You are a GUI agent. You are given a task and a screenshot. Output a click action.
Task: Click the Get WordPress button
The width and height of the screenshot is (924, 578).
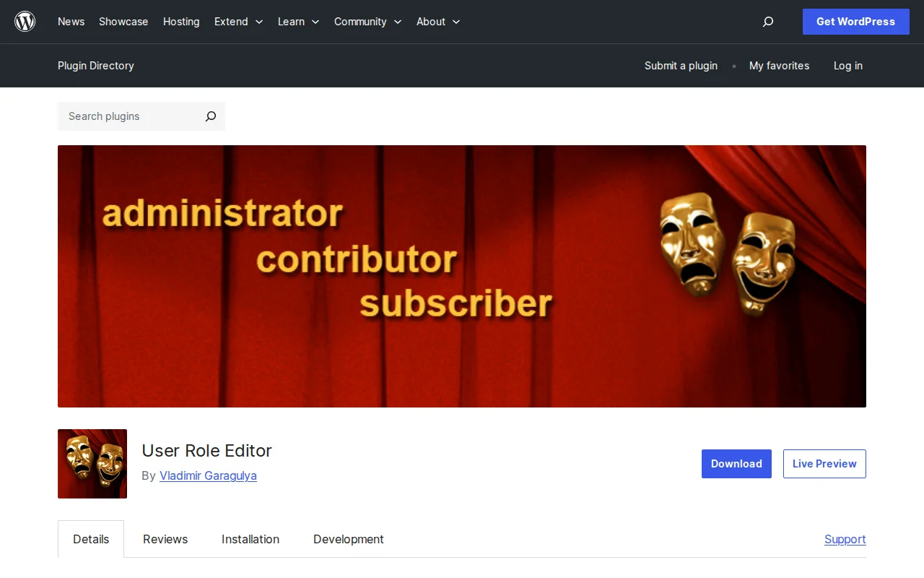[855, 22]
